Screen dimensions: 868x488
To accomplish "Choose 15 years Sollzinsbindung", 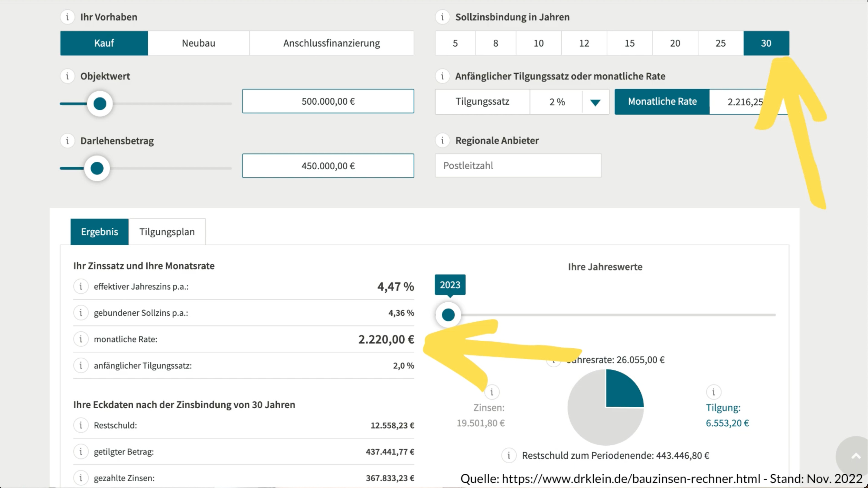I will [x=629, y=43].
